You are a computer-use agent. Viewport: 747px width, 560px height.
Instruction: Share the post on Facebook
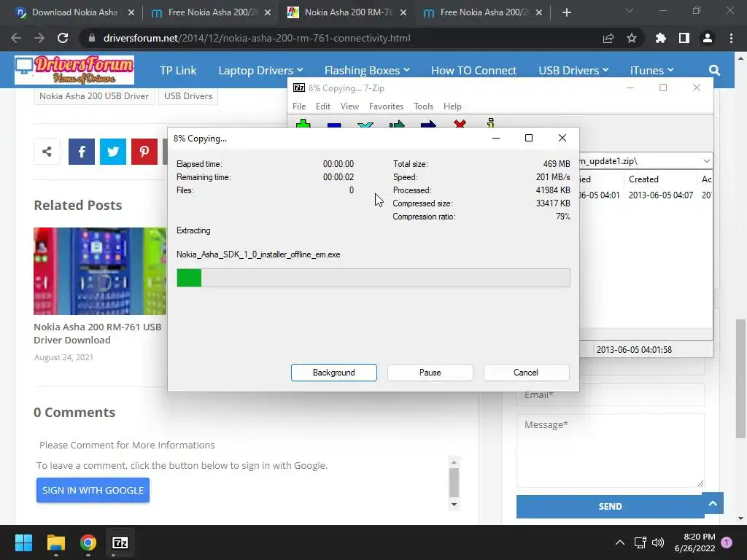click(82, 152)
